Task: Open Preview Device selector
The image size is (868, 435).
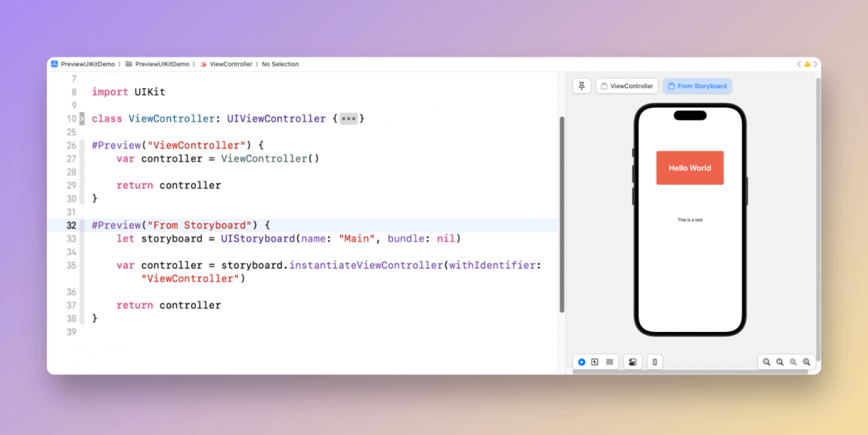Action: click(654, 362)
